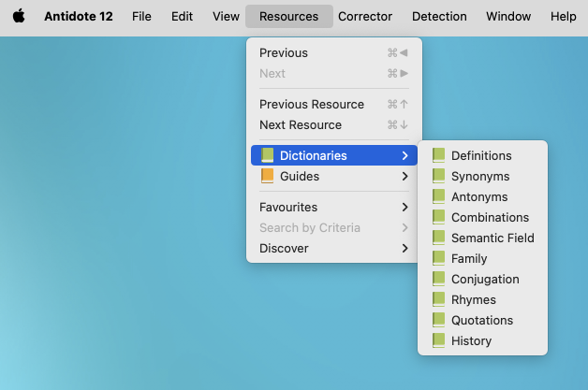Click the green book icon beside Rhymes
Image resolution: width=588 pixels, height=390 pixels.
(x=438, y=299)
